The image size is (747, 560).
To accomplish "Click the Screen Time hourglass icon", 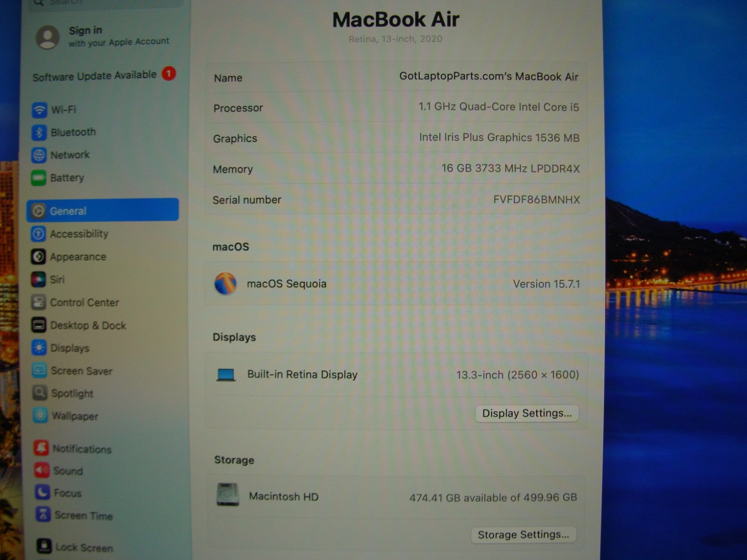I will (43, 515).
